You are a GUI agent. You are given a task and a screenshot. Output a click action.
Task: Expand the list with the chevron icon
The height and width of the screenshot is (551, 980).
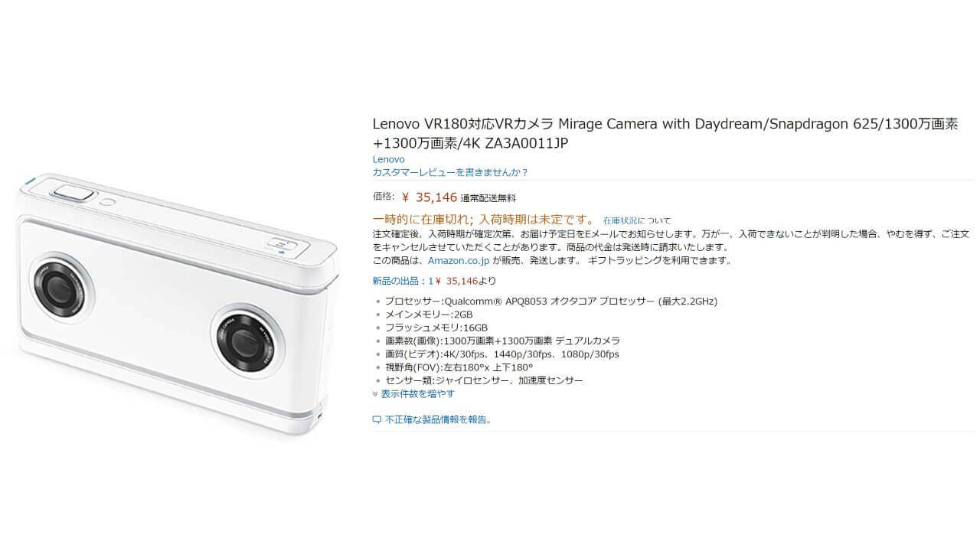pos(375,394)
